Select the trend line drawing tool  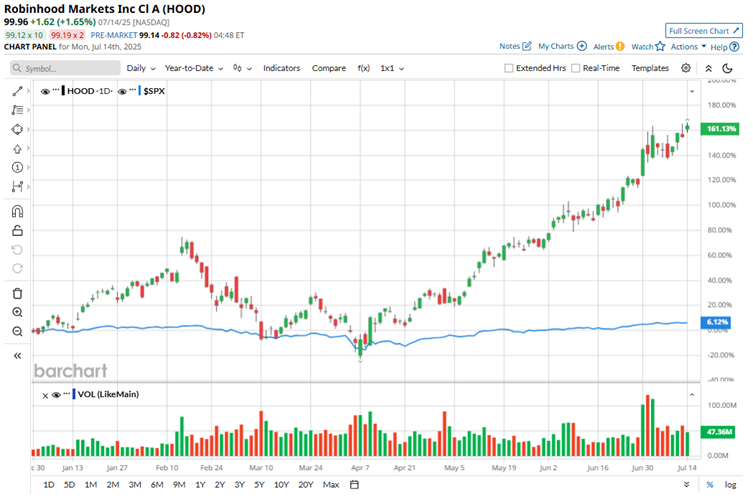click(x=17, y=91)
